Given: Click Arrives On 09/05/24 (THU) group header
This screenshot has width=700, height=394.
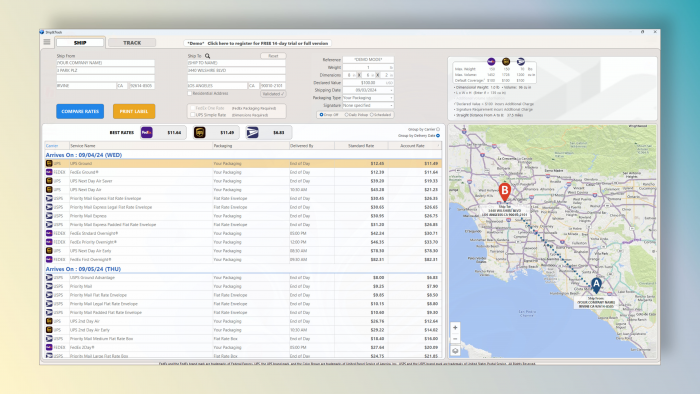Looking at the screenshot, I should pos(83,269).
